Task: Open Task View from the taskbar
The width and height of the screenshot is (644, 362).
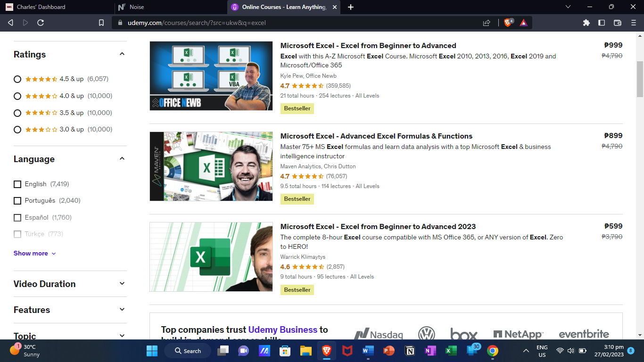Action: coord(223,351)
